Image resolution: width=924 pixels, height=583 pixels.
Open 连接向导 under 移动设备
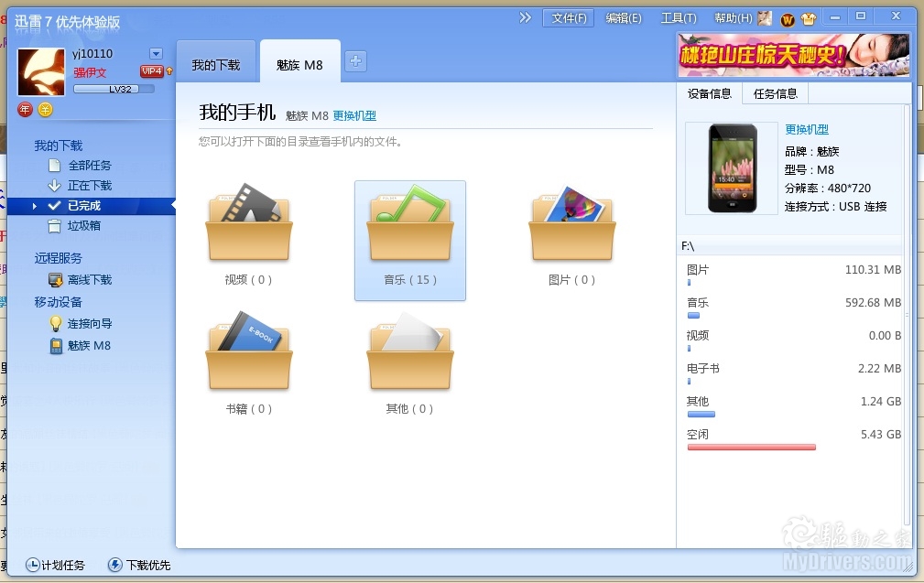pyautogui.click(x=81, y=323)
